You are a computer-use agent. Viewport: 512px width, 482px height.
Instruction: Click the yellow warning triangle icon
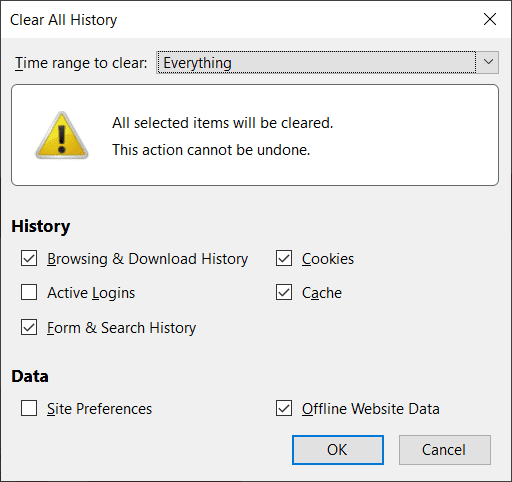(62, 135)
